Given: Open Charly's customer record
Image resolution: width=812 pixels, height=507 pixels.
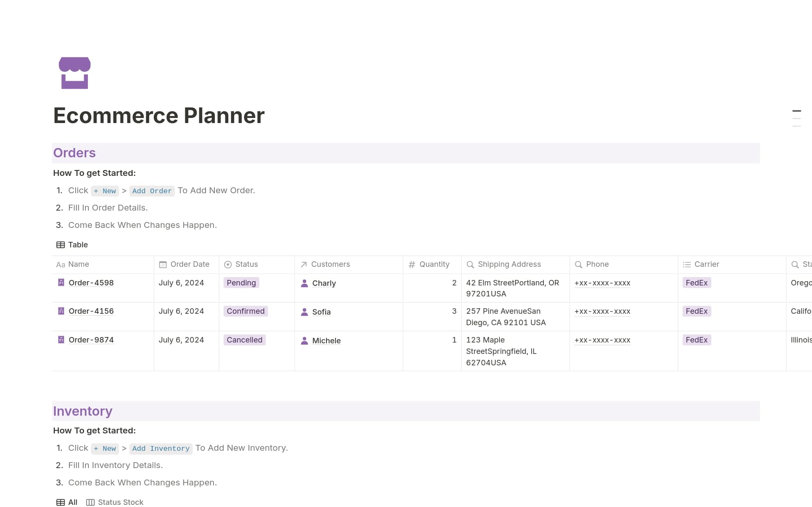Looking at the screenshot, I should pyautogui.click(x=324, y=283).
